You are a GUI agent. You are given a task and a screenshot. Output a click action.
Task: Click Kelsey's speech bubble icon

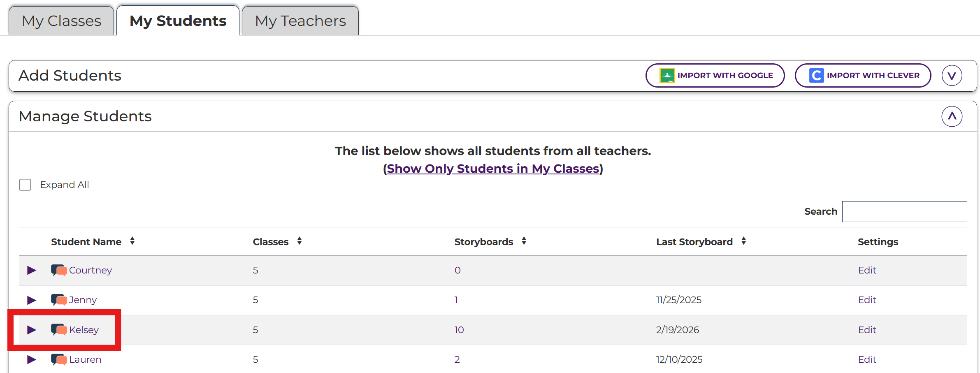(x=59, y=330)
